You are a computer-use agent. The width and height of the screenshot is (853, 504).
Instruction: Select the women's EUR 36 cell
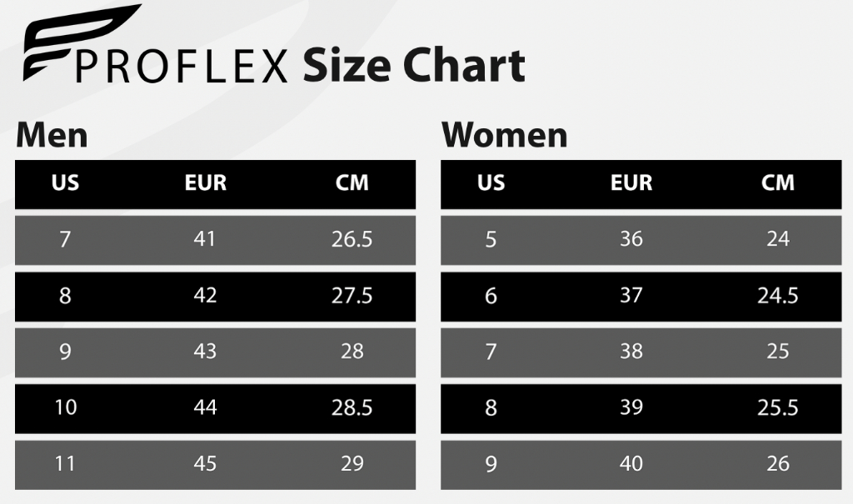tap(631, 240)
